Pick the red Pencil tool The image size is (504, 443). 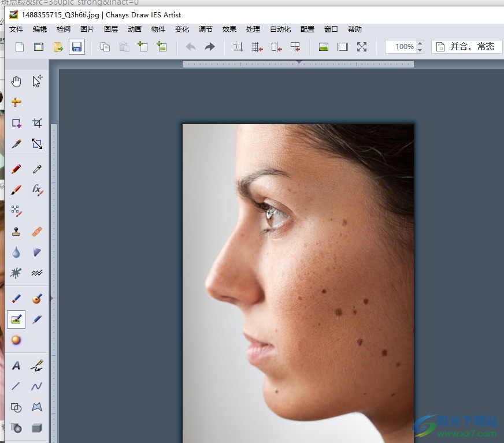[x=16, y=169]
